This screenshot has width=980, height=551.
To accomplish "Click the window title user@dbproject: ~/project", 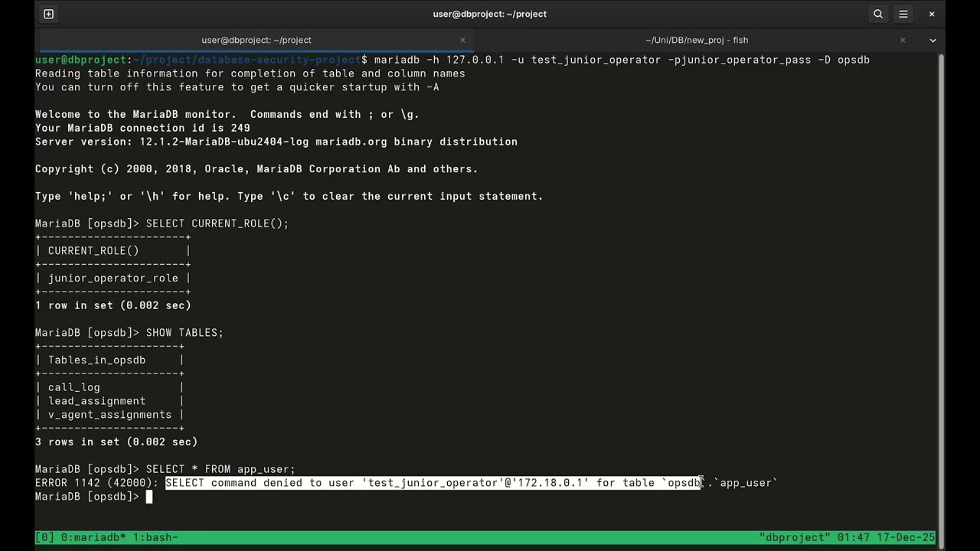I will point(490,14).
